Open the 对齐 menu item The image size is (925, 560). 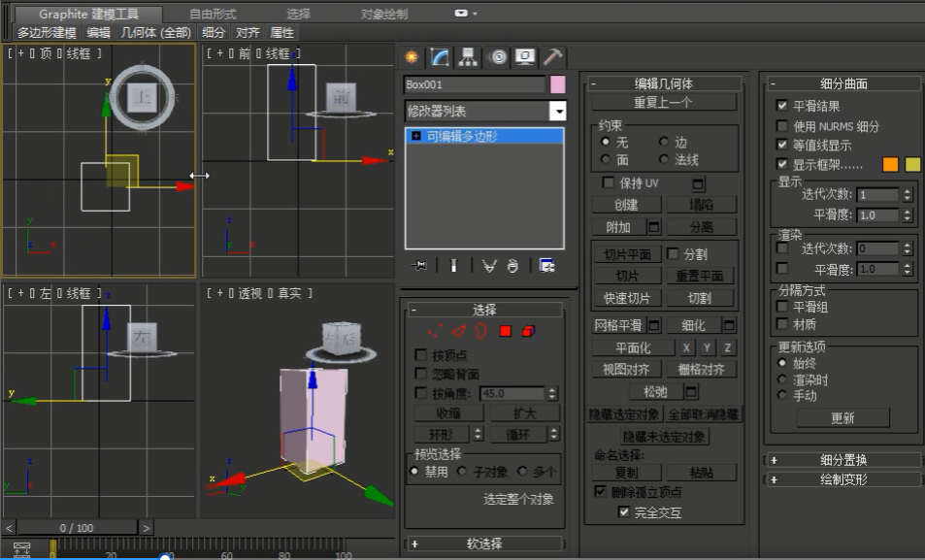249,30
